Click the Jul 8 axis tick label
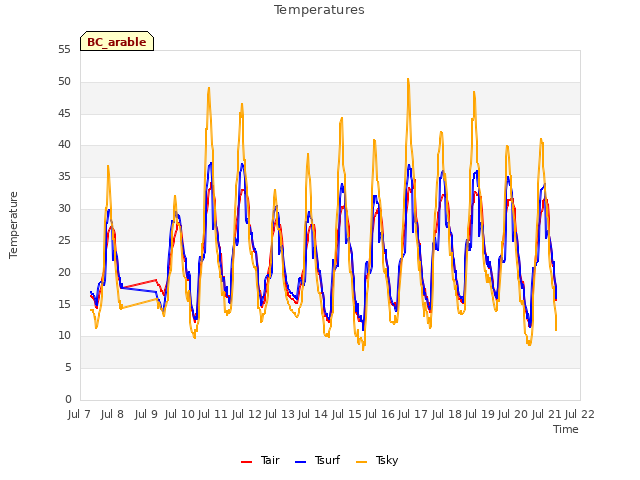This screenshot has height=480, width=640. [112, 414]
